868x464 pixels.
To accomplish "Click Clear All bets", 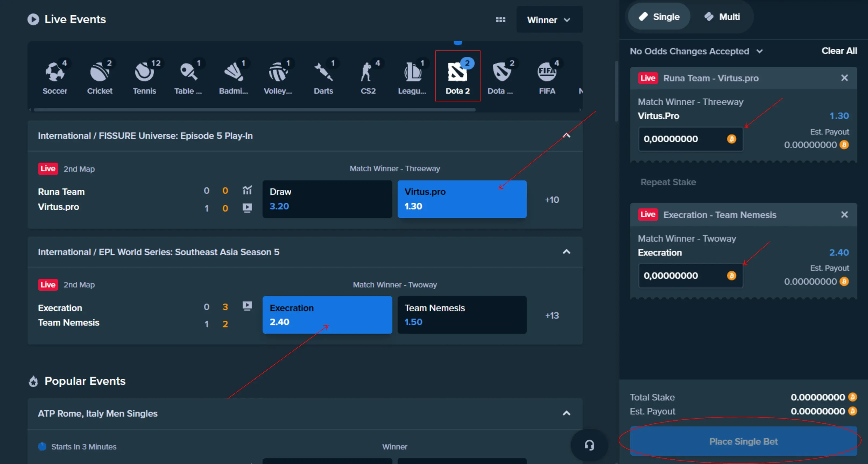I will click(x=839, y=51).
